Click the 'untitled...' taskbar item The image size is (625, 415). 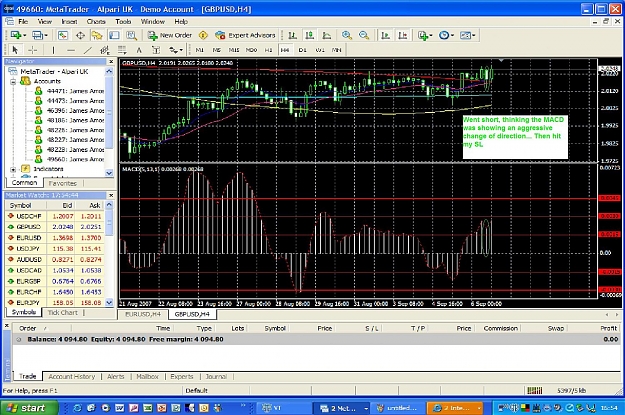(397, 408)
